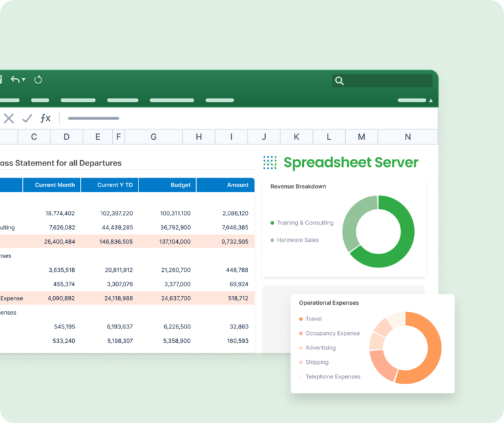The height and width of the screenshot is (423, 504).
Task: Select the cell containing 7,646,385
Action: pyautogui.click(x=236, y=227)
